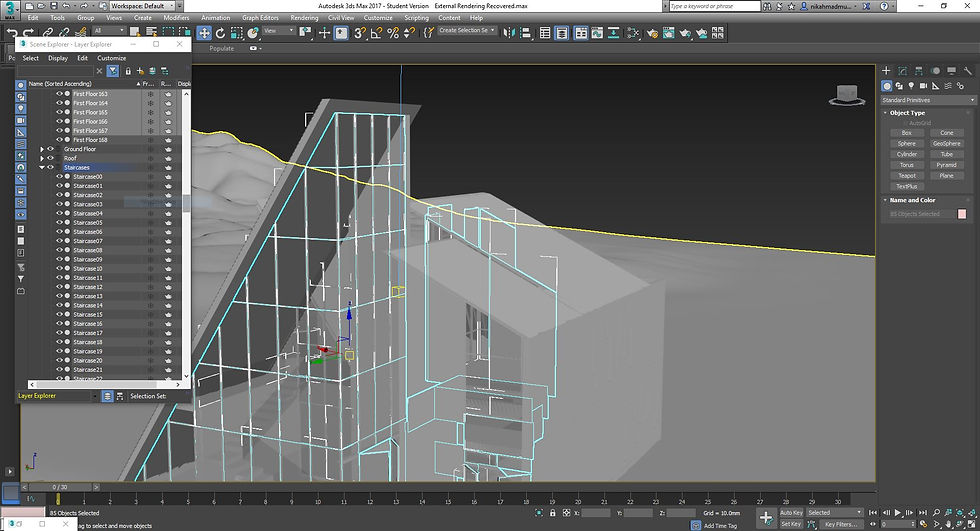The image size is (980, 531).
Task: Click the Cylinder primitive button
Action: 906,154
